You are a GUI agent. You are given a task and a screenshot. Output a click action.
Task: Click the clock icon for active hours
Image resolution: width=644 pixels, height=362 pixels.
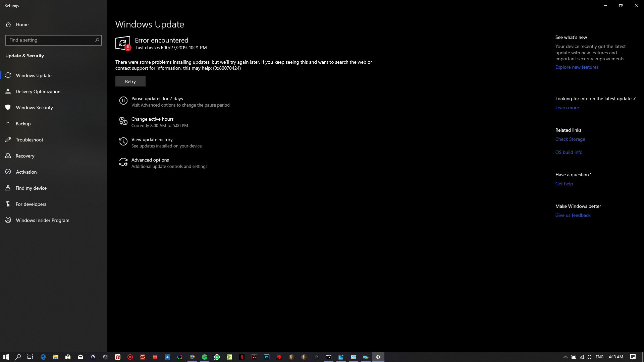tap(123, 121)
